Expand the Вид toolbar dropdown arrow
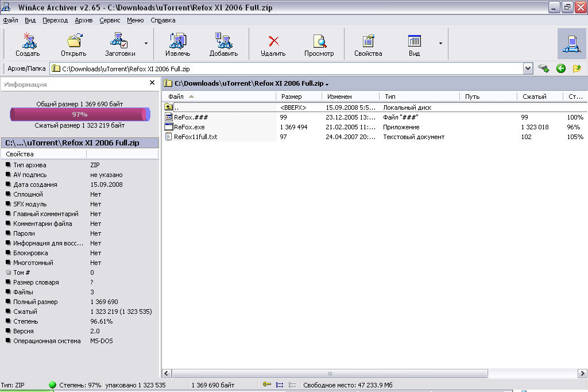The height and width of the screenshot is (392, 588). tap(440, 44)
